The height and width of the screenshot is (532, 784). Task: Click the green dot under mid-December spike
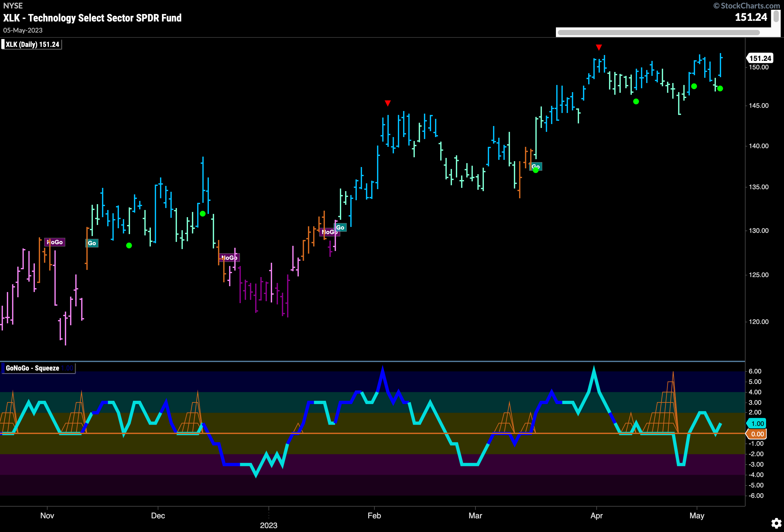click(202, 214)
